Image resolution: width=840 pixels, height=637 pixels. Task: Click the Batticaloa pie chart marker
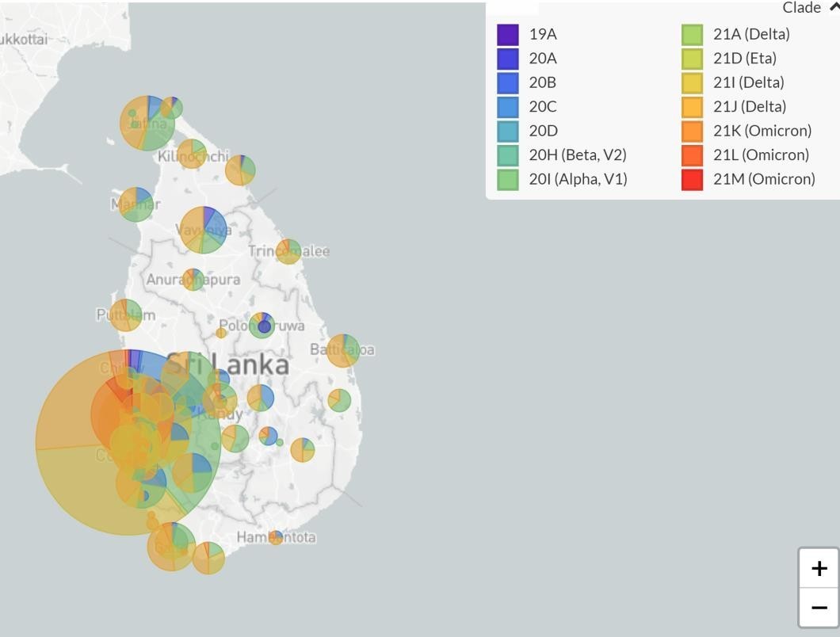(x=343, y=350)
